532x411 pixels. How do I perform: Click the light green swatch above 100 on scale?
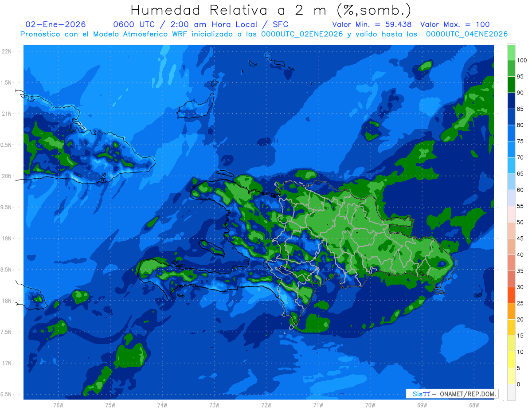(511, 52)
